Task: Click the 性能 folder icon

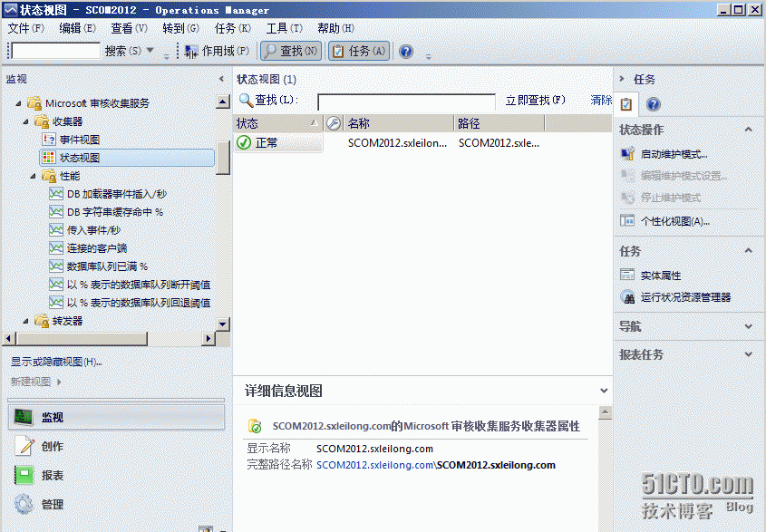Action: click(x=49, y=176)
